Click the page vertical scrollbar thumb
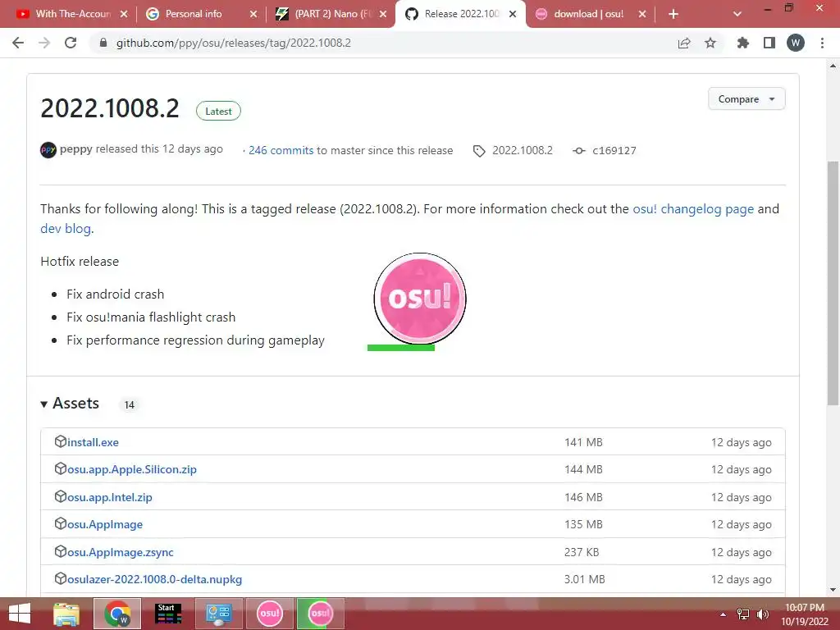The height and width of the screenshot is (630, 840). (833, 283)
